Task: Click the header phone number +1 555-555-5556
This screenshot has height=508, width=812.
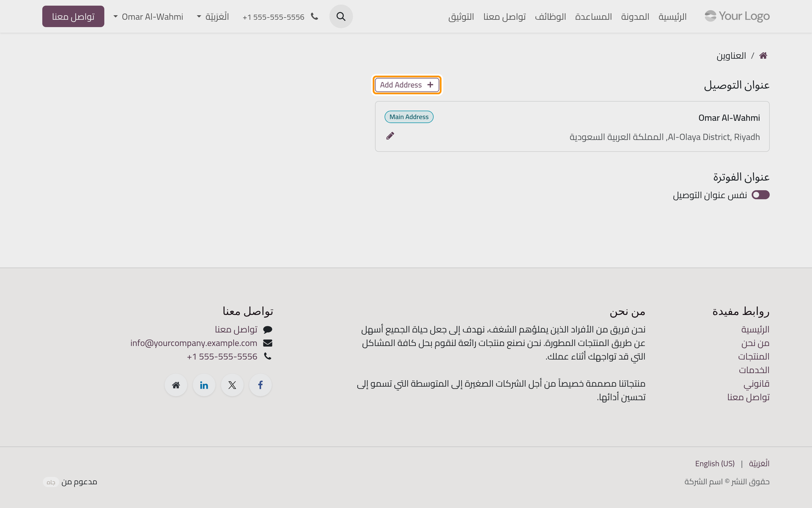Action: pyautogui.click(x=274, y=17)
